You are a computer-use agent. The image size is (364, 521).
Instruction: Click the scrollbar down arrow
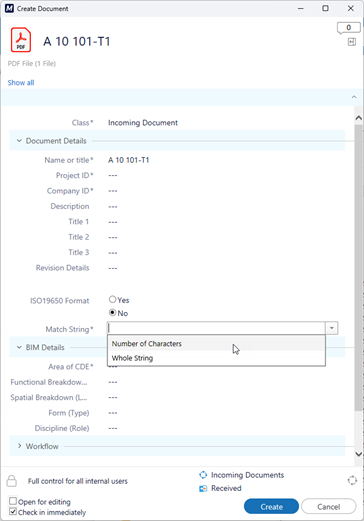359,454
